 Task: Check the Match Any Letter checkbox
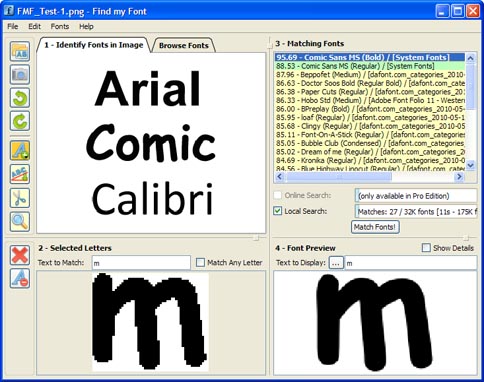point(200,263)
